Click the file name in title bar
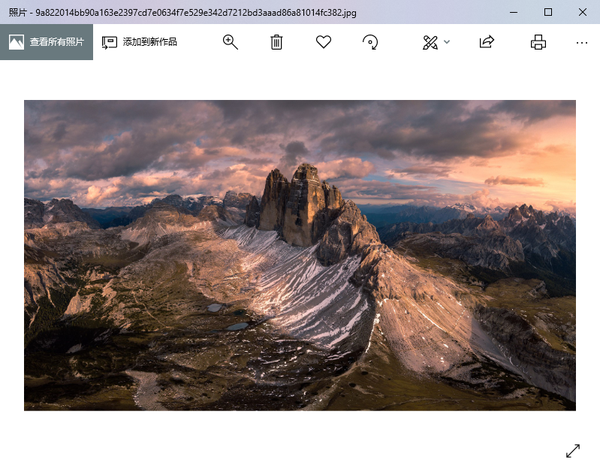 [x=196, y=13]
